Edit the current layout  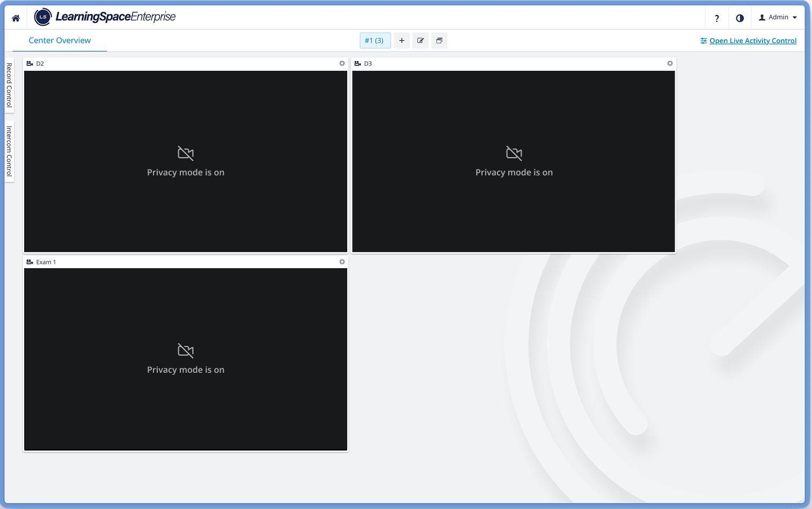click(420, 41)
